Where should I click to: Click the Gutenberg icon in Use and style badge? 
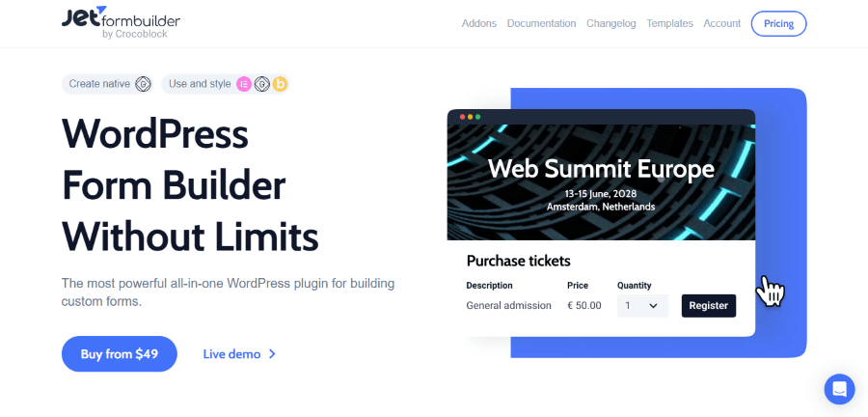[261, 84]
